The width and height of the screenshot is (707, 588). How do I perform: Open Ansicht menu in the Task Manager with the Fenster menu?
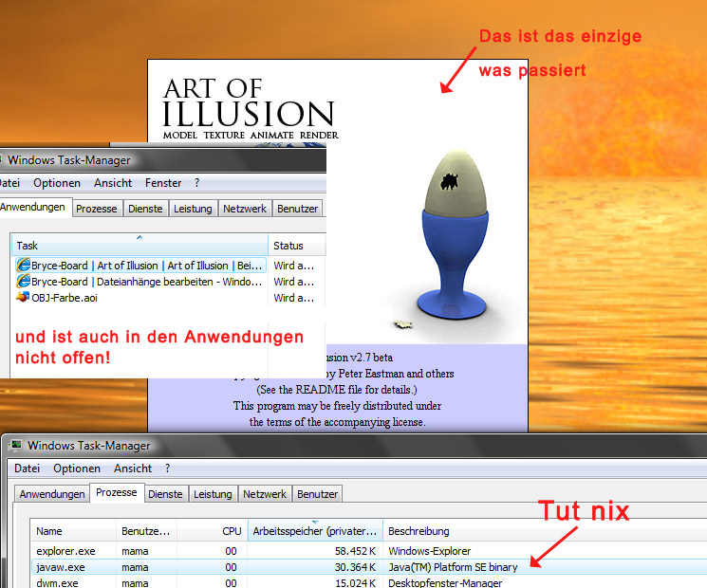113,183
